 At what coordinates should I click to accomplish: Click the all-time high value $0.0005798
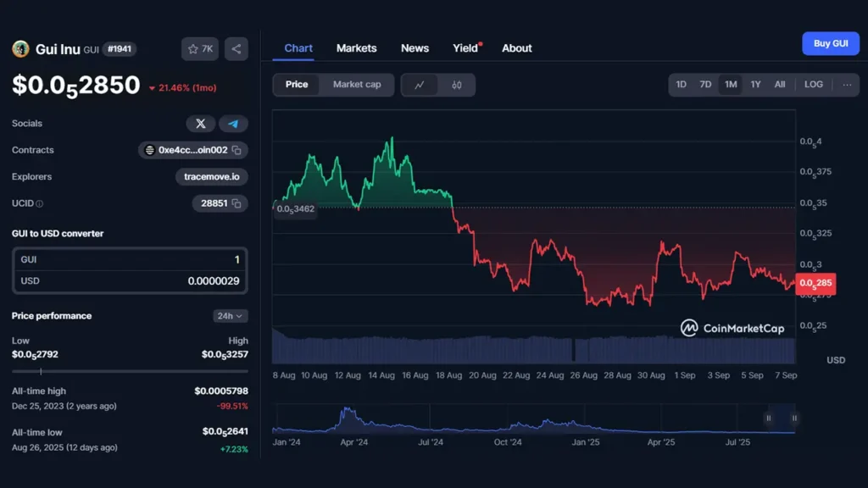point(221,391)
